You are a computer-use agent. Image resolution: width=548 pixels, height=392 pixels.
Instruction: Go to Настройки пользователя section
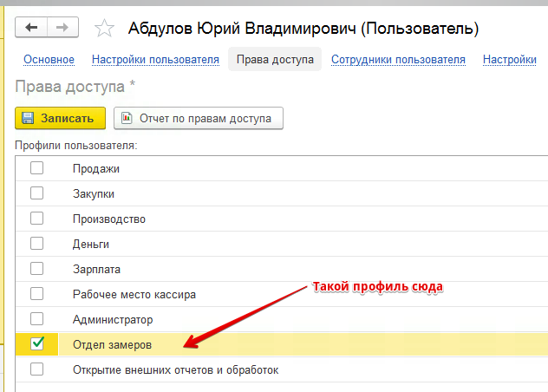click(x=155, y=60)
